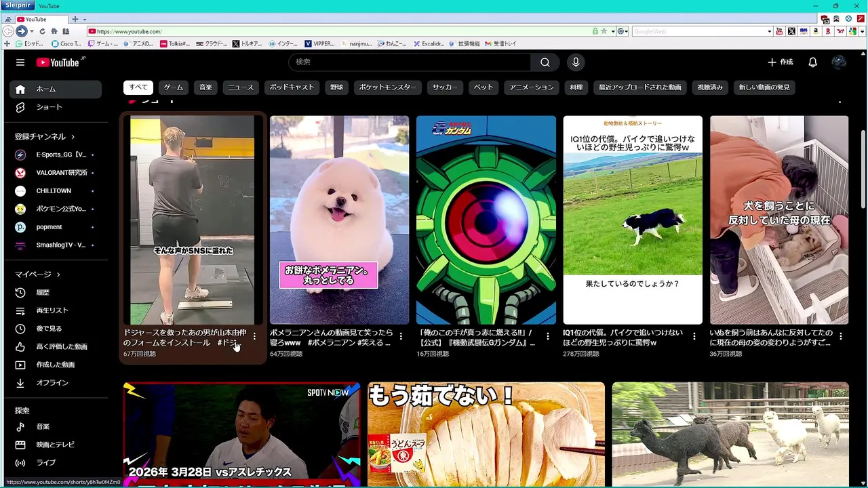Image resolution: width=868 pixels, height=488 pixels.
Task: Open options menu for Gガンダム short
Action: pos(547,336)
